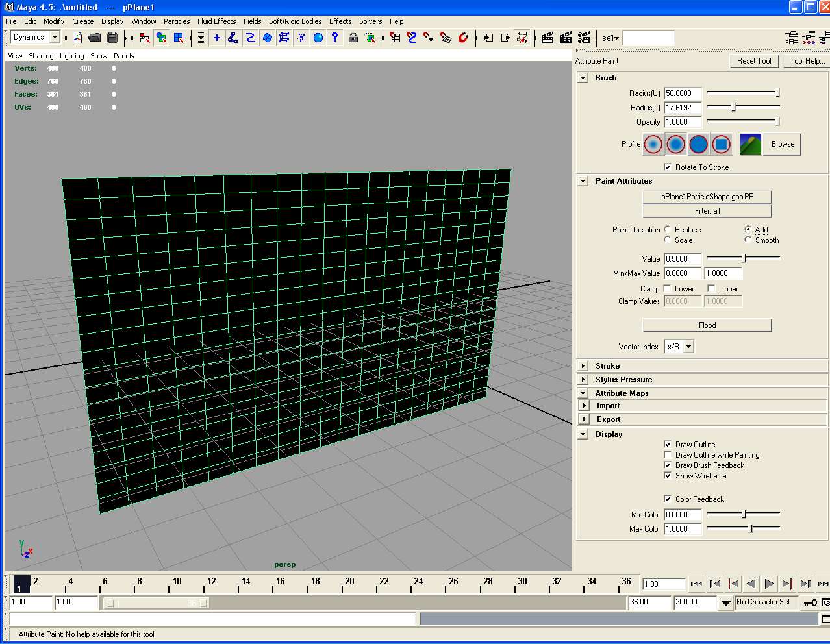Enable Draw Outline while Painting
The width and height of the screenshot is (830, 644).
point(668,454)
